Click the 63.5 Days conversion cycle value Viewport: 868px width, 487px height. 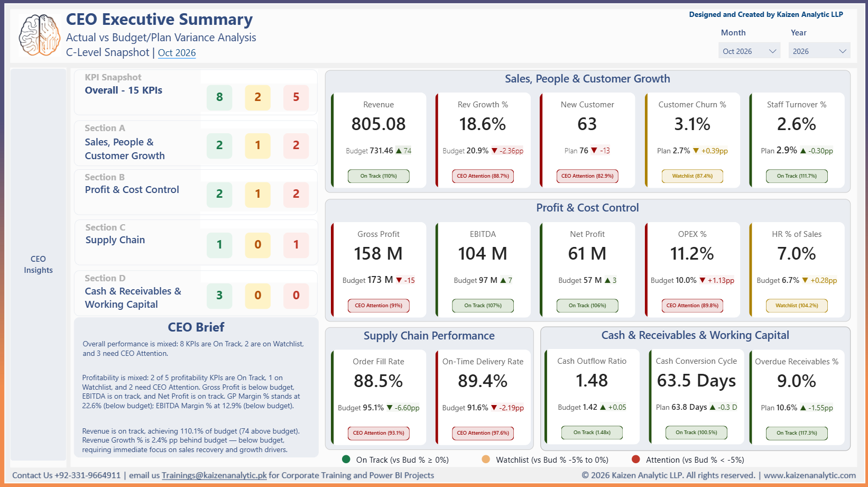696,381
